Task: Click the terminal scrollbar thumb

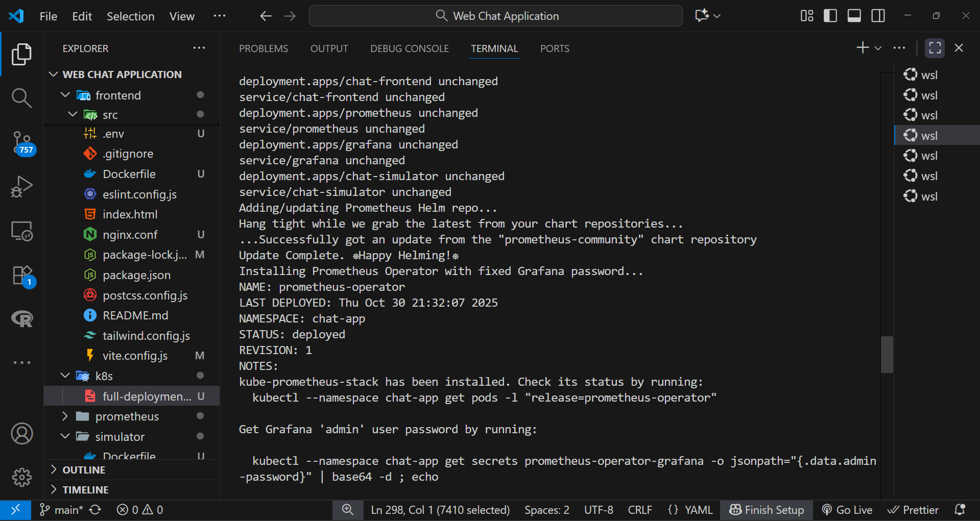Action: 887,354
